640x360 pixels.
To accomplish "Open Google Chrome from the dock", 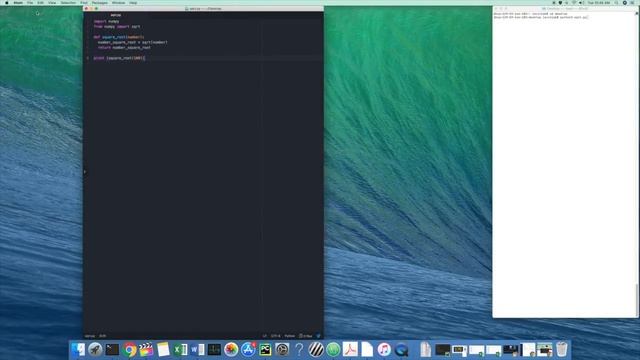I will (129, 350).
